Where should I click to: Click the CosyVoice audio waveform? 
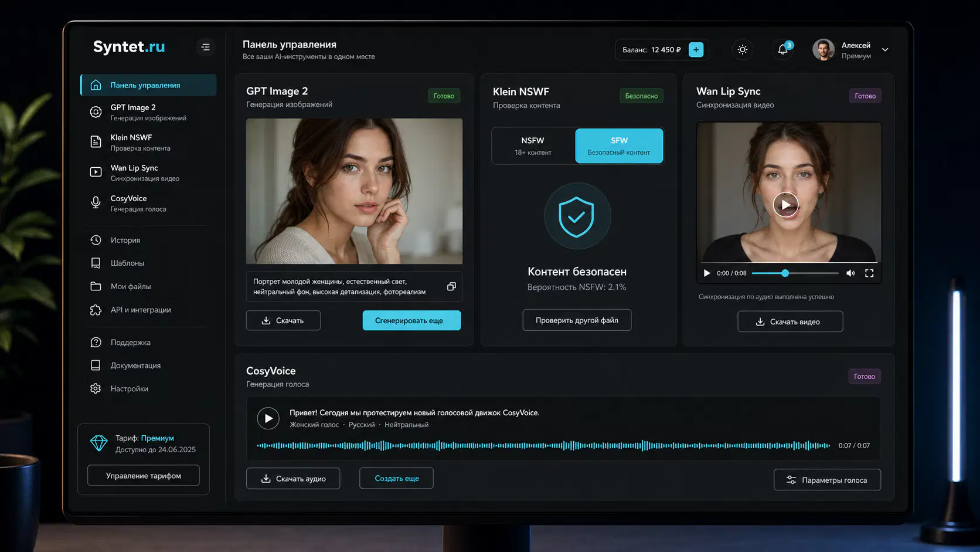coord(543,446)
